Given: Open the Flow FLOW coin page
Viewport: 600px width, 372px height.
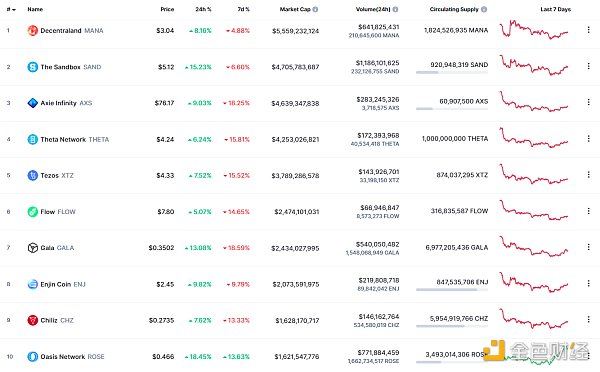Looking at the screenshot, I should (58, 212).
